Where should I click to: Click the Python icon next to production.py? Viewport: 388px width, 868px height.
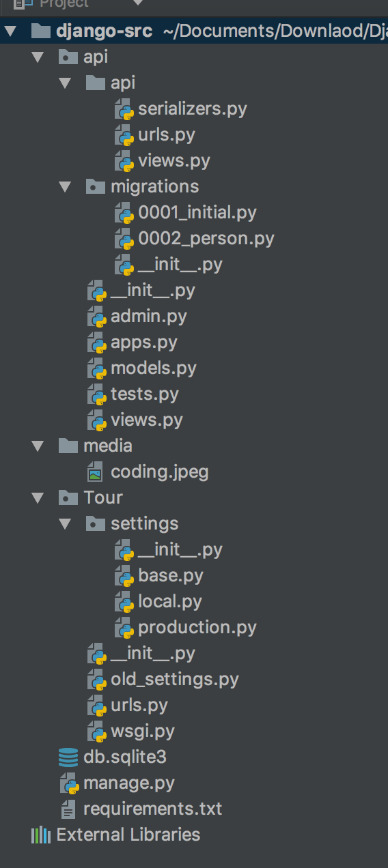point(124,628)
